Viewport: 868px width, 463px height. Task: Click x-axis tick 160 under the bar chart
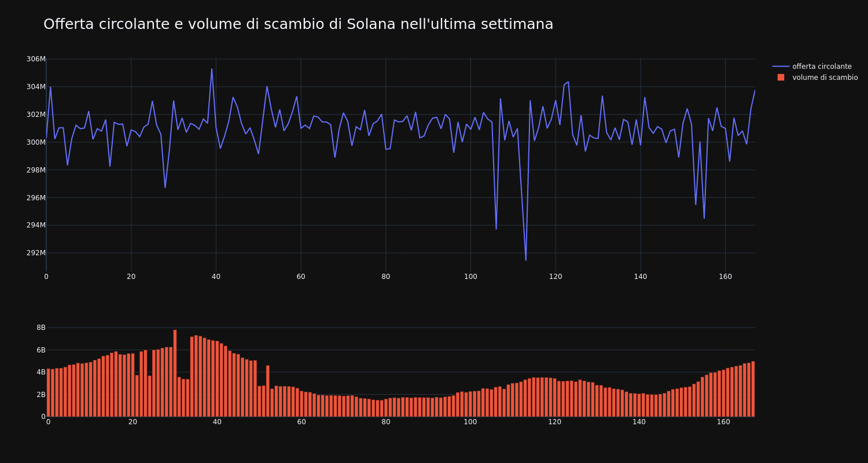[723, 422]
